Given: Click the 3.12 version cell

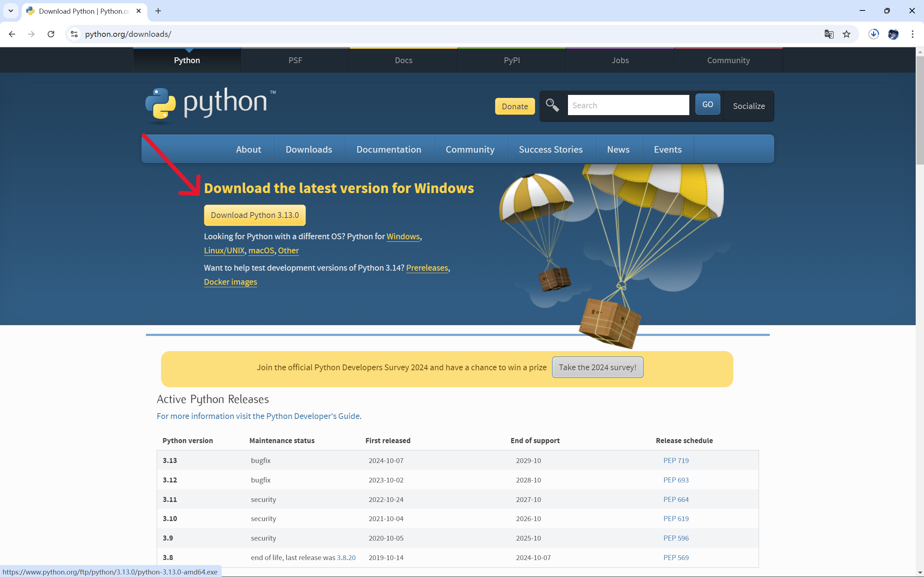Looking at the screenshot, I should [x=170, y=480].
